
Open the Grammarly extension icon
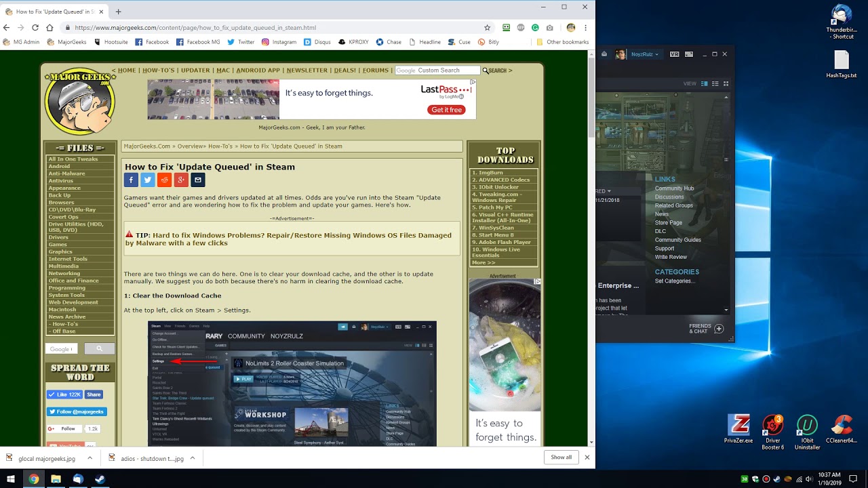pos(535,28)
